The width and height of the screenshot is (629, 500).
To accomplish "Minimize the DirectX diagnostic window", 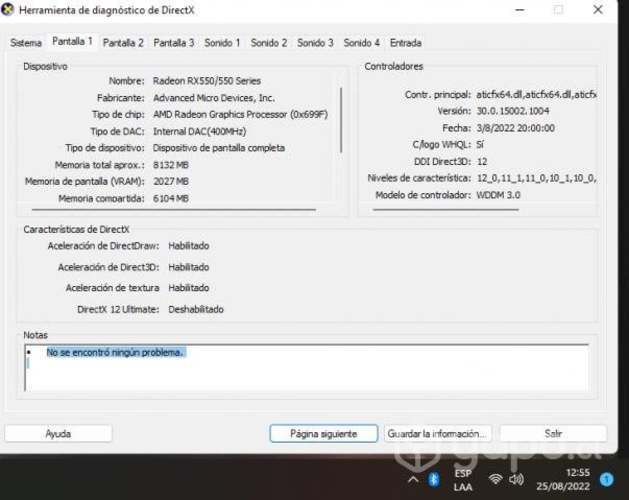I will tap(520, 10).
